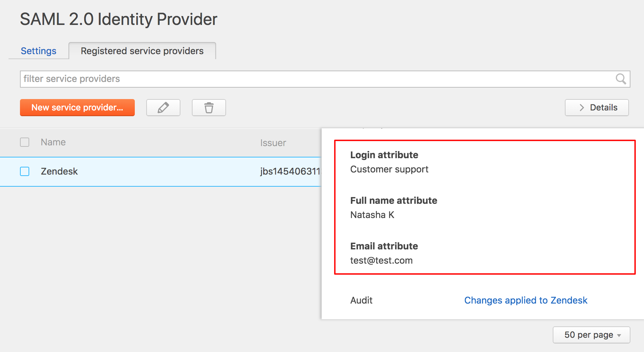Click the Login attribute label
Screen dimensions: 644x352
pyautogui.click(x=384, y=155)
